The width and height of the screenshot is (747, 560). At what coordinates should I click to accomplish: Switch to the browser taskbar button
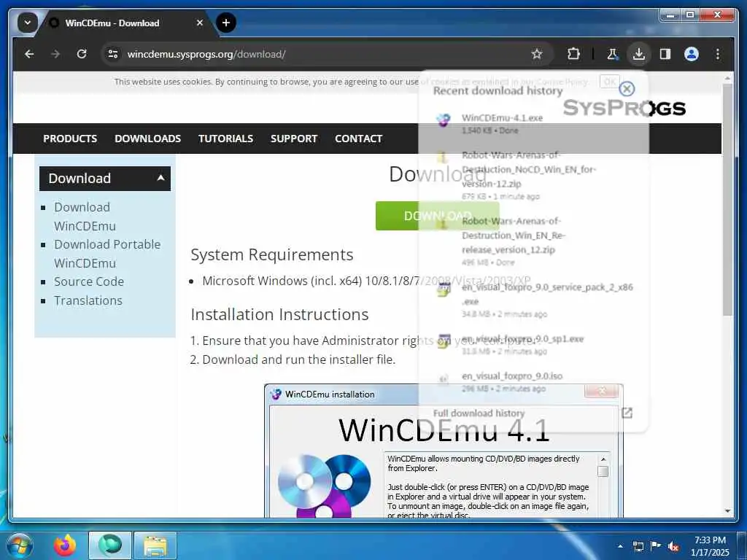click(110, 545)
